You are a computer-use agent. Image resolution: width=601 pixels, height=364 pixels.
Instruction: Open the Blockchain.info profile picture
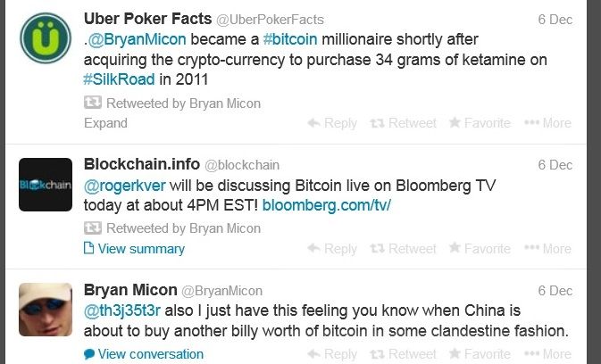click(x=46, y=185)
